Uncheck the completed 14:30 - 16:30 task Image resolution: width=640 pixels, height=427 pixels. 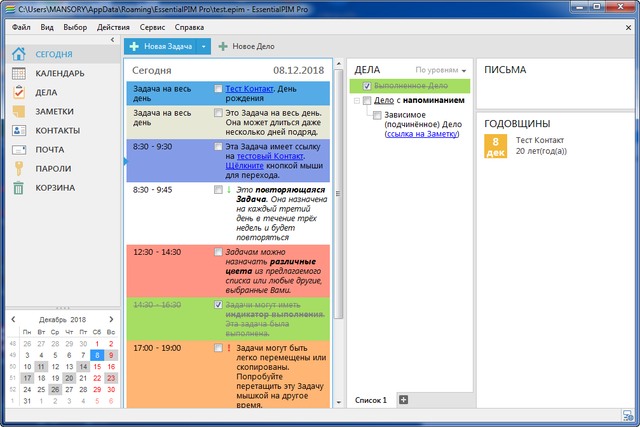click(218, 305)
